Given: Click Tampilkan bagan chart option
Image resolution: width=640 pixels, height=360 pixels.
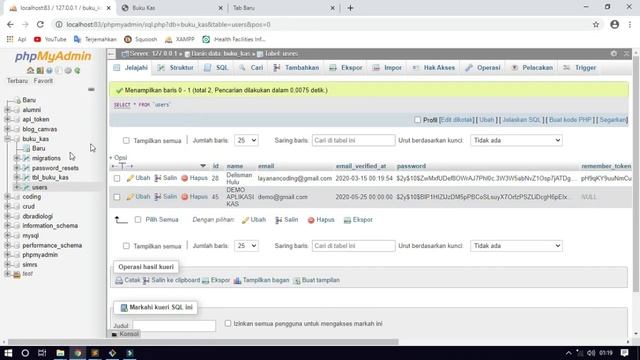Looking at the screenshot, I should point(261,280).
